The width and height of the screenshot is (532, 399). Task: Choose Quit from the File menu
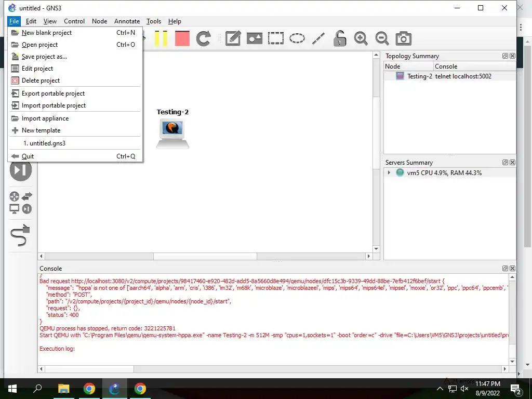click(75, 156)
